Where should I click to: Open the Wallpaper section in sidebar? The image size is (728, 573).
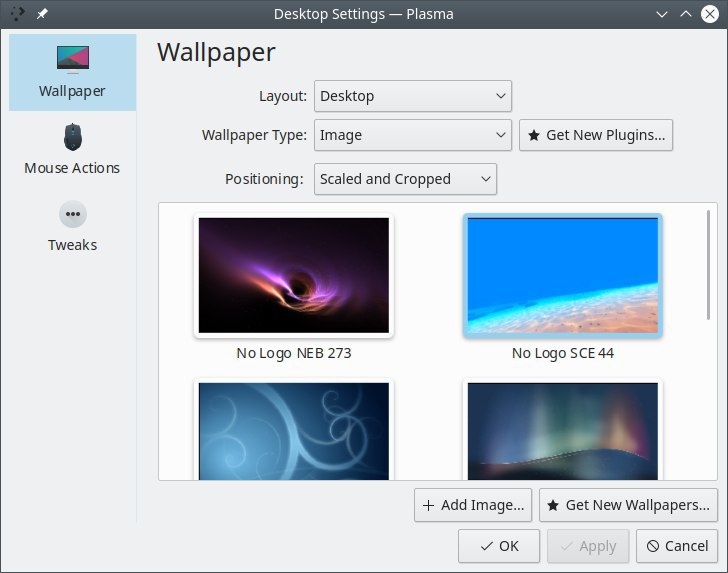[72, 72]
